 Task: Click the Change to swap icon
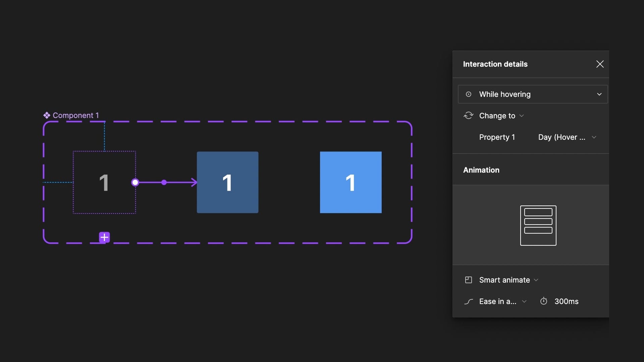[x=469, y=116]
